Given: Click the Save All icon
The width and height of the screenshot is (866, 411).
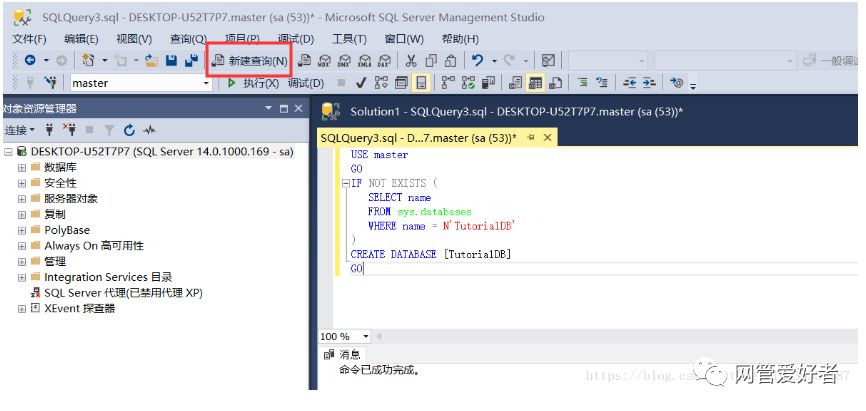Looking at the screenshot, I should pyautogui.click(x=191, y=61).
